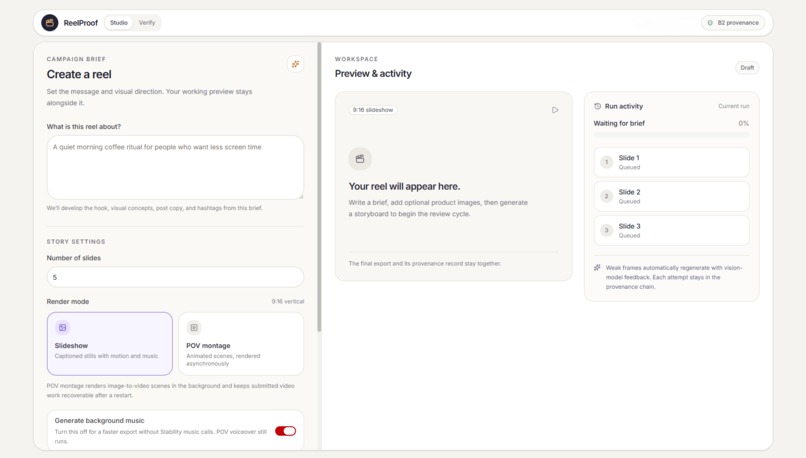Click the 9:16 vertical label
The width and height of the screenshot is (806, 458).
point(288,301)
